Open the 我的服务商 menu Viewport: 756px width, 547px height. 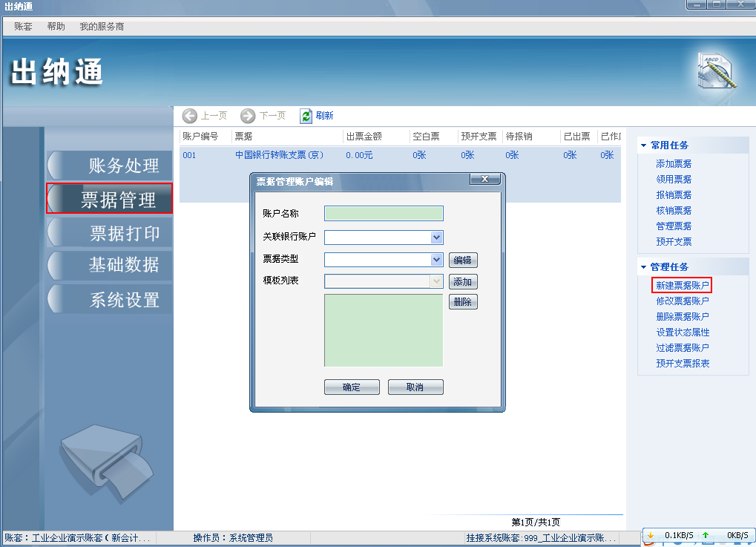point(102,27)
